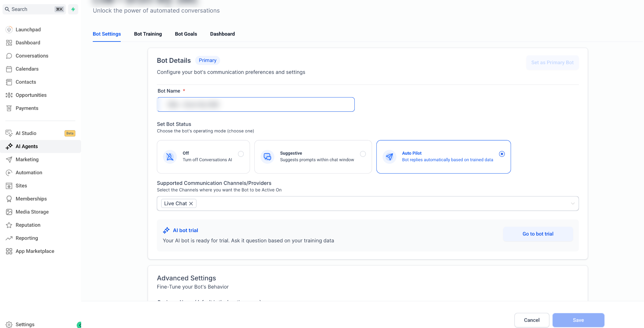Click the 'Set Bot Status' label

pos(174,124)
